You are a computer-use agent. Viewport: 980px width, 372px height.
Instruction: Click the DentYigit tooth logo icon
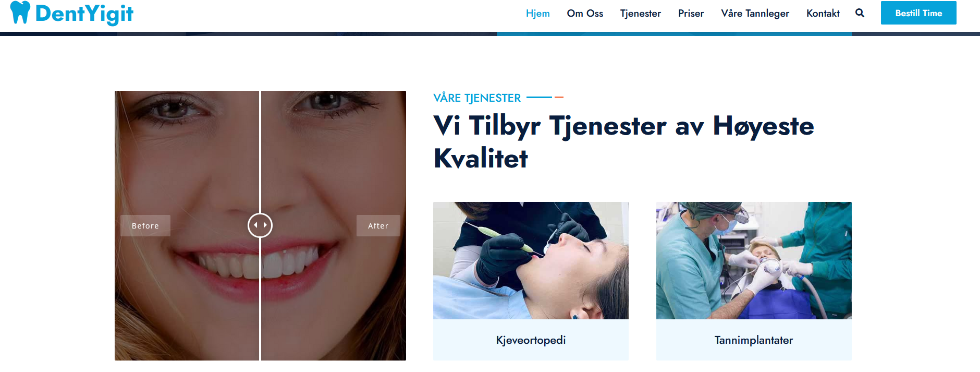point(20,12)
